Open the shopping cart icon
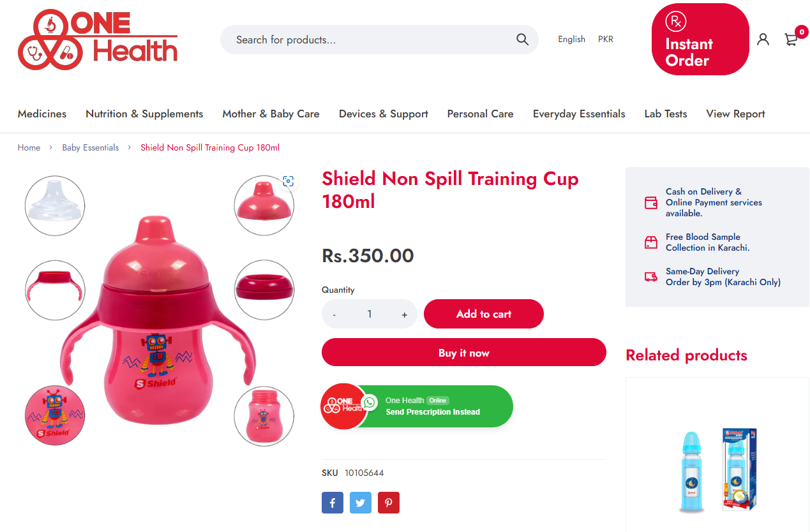 [x=791, y=40]
